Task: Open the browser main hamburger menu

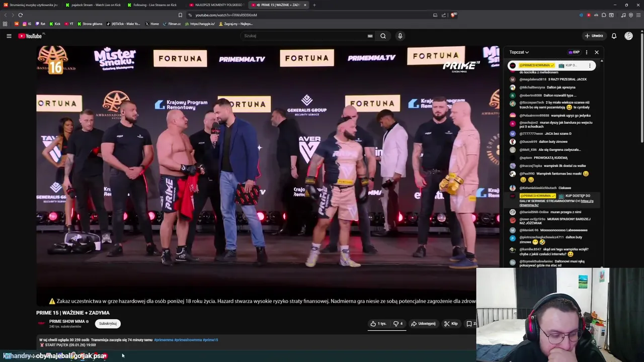Action: pos(638,15)
